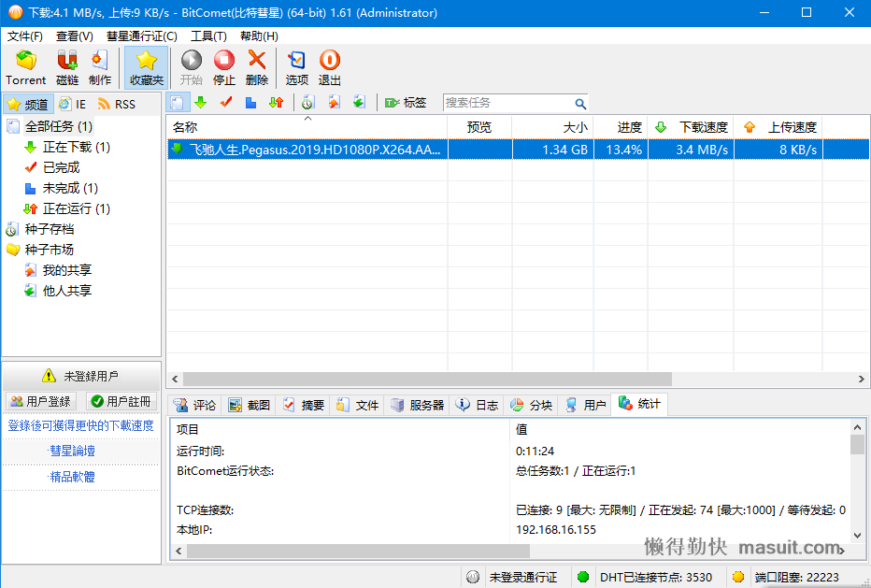Collapse the 全部任务 task list
The image size is (871, 588).
coord(51,125)
